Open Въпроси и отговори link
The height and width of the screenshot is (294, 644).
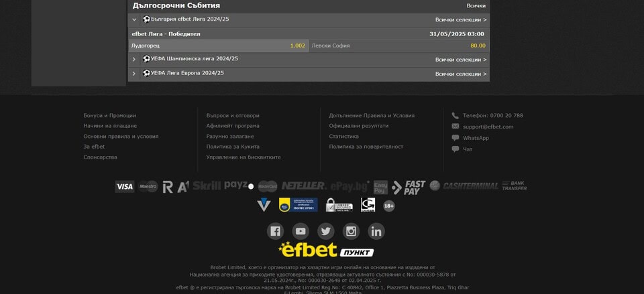pyautogui.click(x=233, y=116)
